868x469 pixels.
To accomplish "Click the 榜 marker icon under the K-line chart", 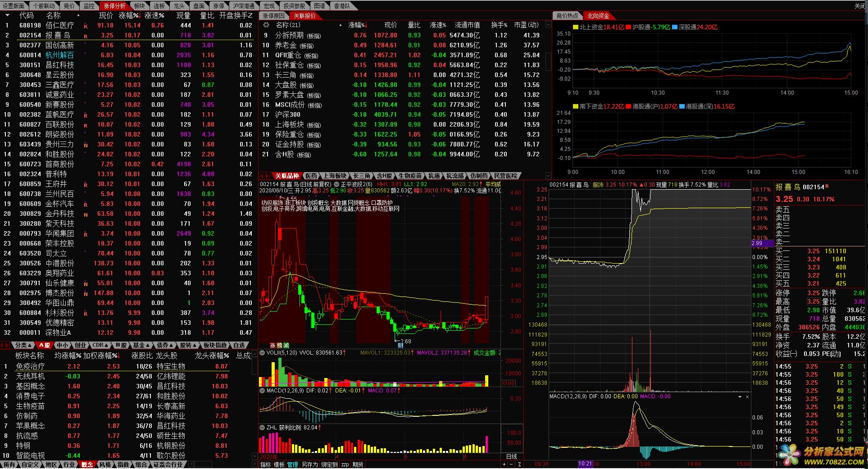I will pos(279,346).
